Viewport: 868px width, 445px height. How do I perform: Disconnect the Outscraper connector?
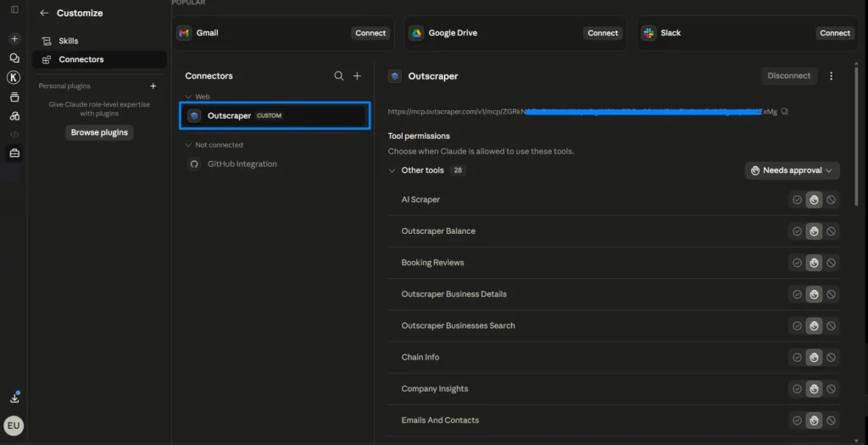pos(789,75)
